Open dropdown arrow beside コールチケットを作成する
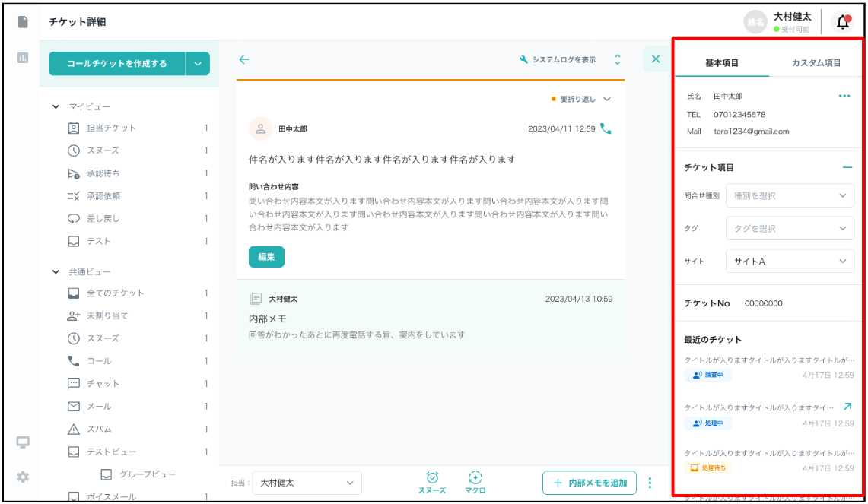The image size is (868, 504). 198,64
